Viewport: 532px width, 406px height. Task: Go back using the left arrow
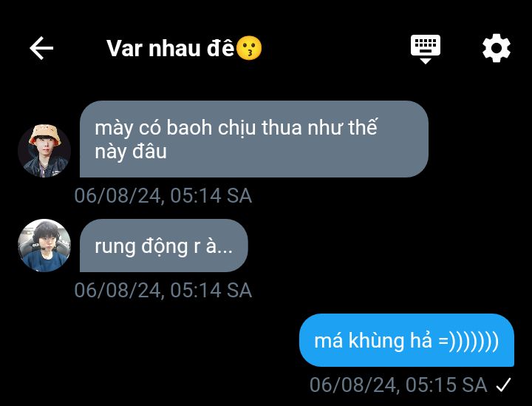[x=41, y=48]
